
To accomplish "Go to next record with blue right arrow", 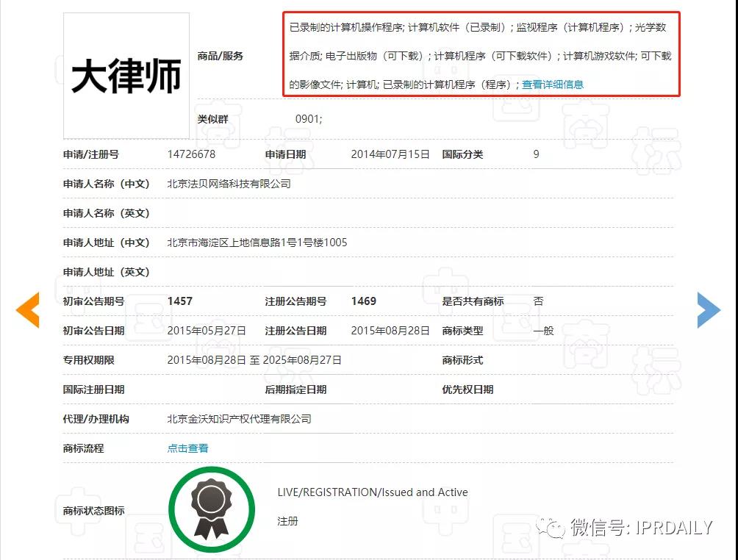I will [x=709, y=309].
